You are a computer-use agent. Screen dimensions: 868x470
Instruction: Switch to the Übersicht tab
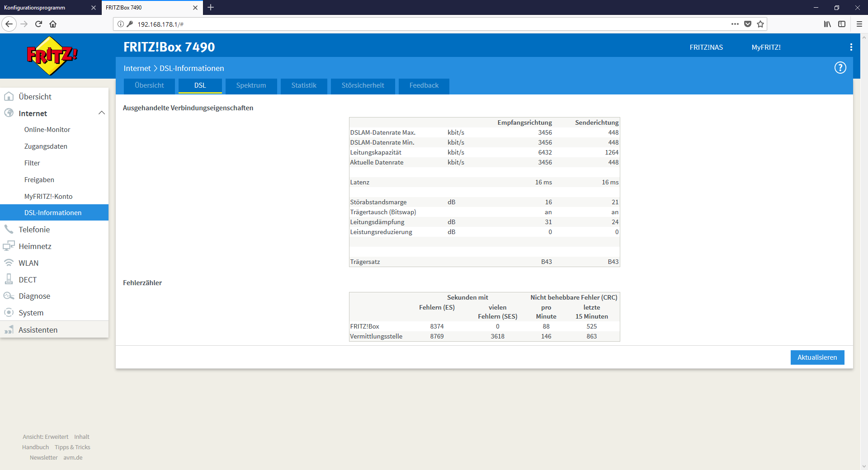(x=149, y=85)
